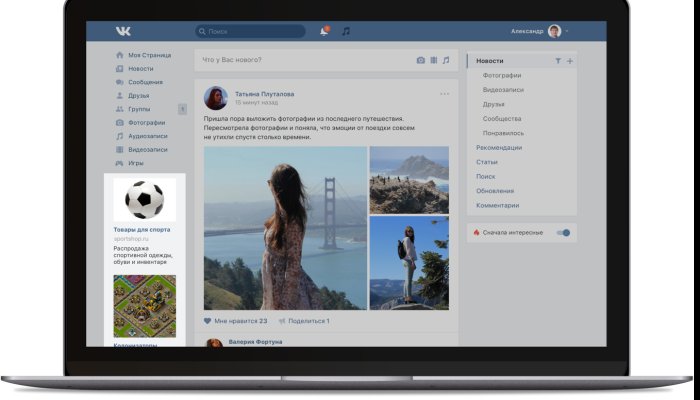Image resolution: width=700 pixels, height=400 pixels.
Task: Click the Группы people icon
Action: (119, 109)
